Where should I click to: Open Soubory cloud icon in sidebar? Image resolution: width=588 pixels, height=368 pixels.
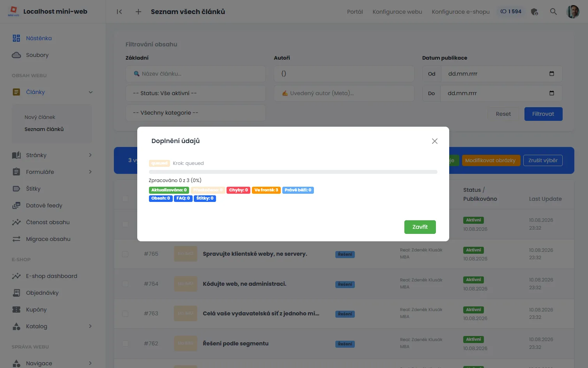click(x=16, y=55)
